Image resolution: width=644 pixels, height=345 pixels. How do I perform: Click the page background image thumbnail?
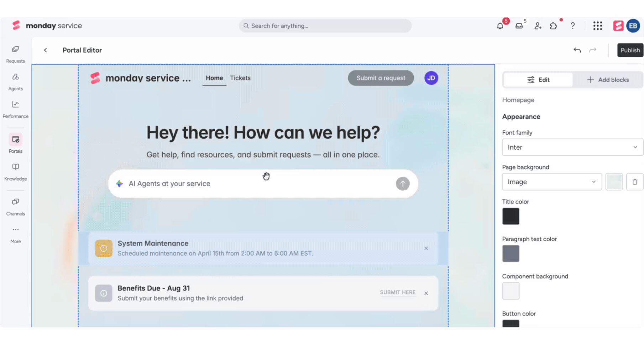pyautogui.click(x=614, y=182)
